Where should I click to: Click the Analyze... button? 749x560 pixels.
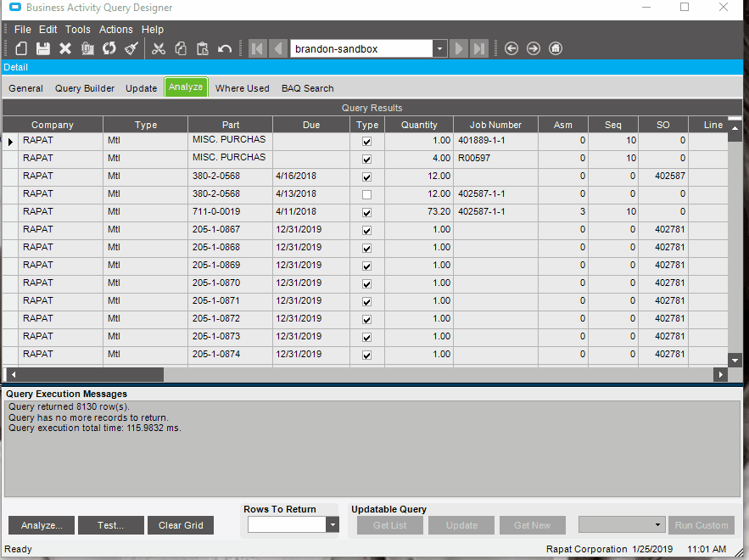click(x=42, y=525)
